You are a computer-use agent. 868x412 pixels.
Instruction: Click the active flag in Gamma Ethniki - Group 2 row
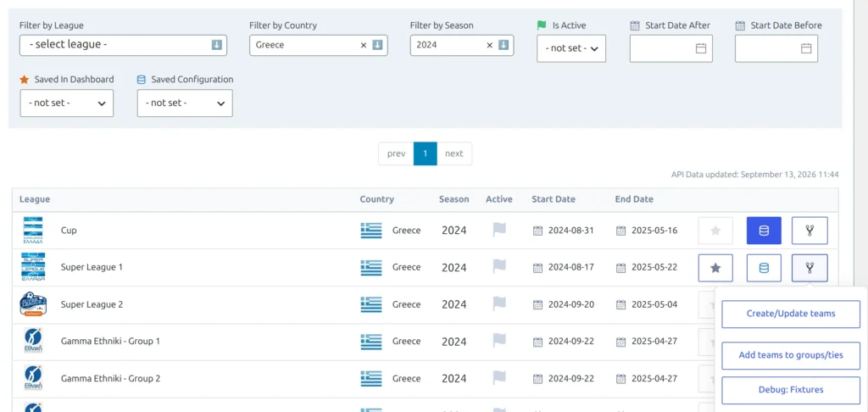(499, 378)
